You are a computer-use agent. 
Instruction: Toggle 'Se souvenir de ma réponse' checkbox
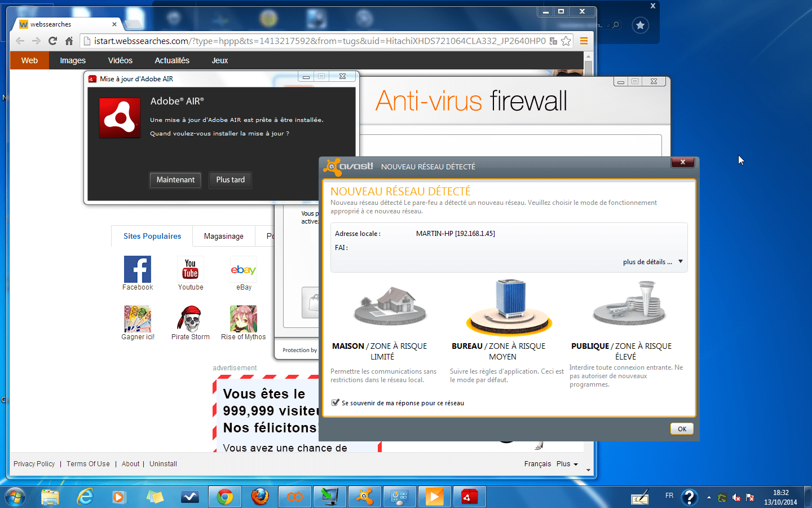(336, 402)
